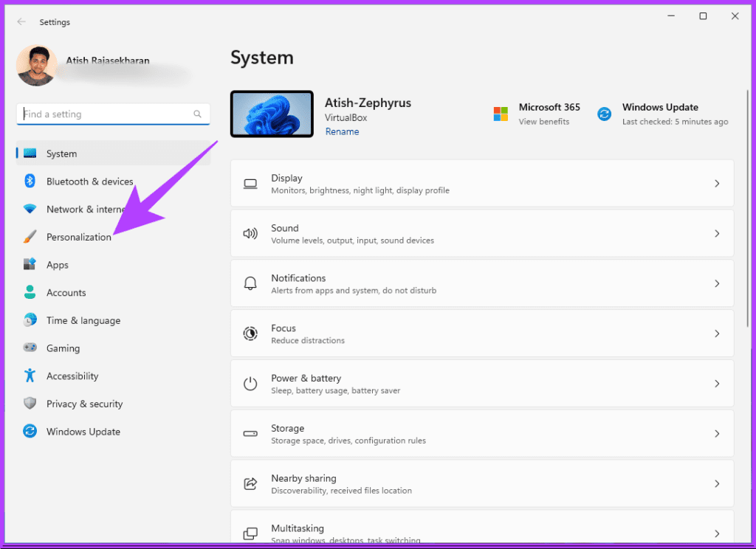Click the System monitor icon in sidebar
Viewport: 756px width, 549px height.
coord(30,153)
